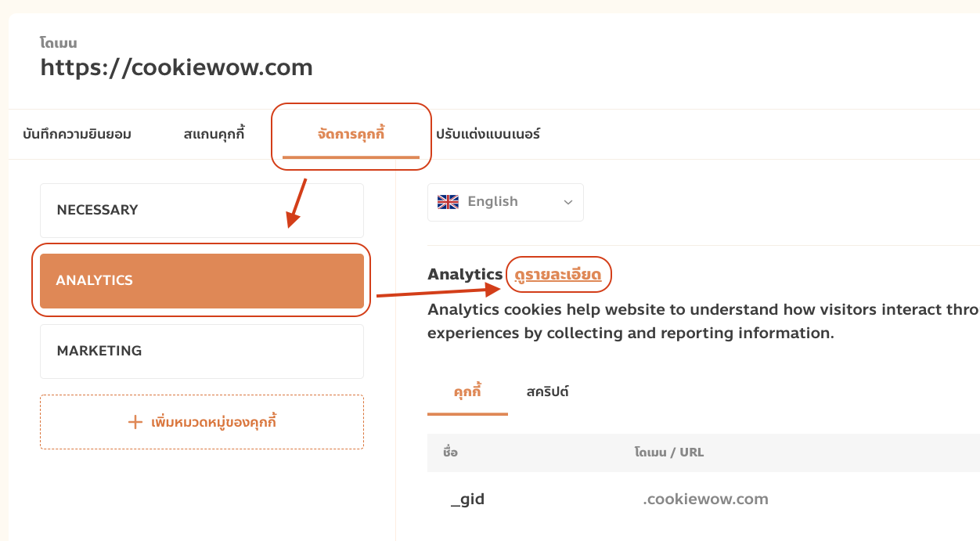Click the ดูรายละเอียด link
The width and height of the screenshot is (980, 541).
point(558,275)
